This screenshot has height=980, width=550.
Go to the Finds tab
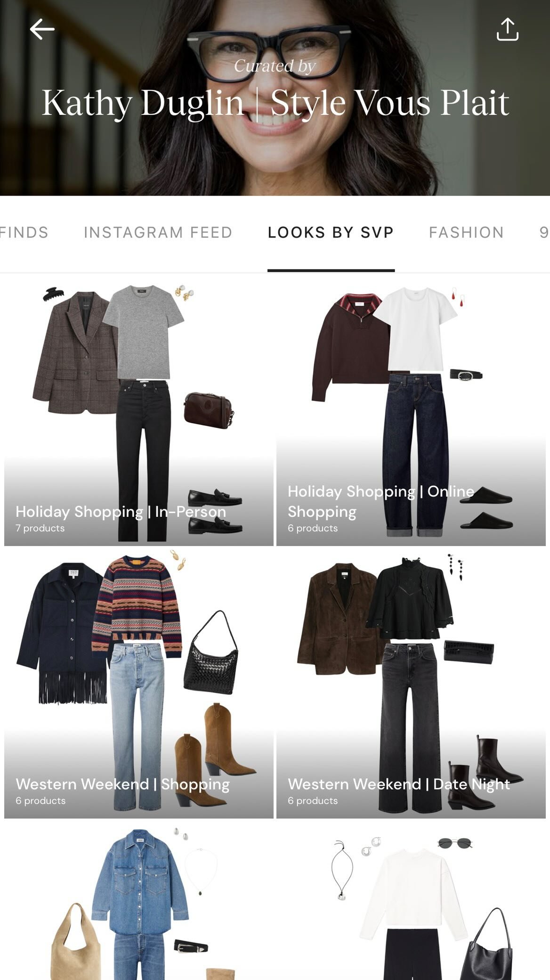[x=24, y=232]
